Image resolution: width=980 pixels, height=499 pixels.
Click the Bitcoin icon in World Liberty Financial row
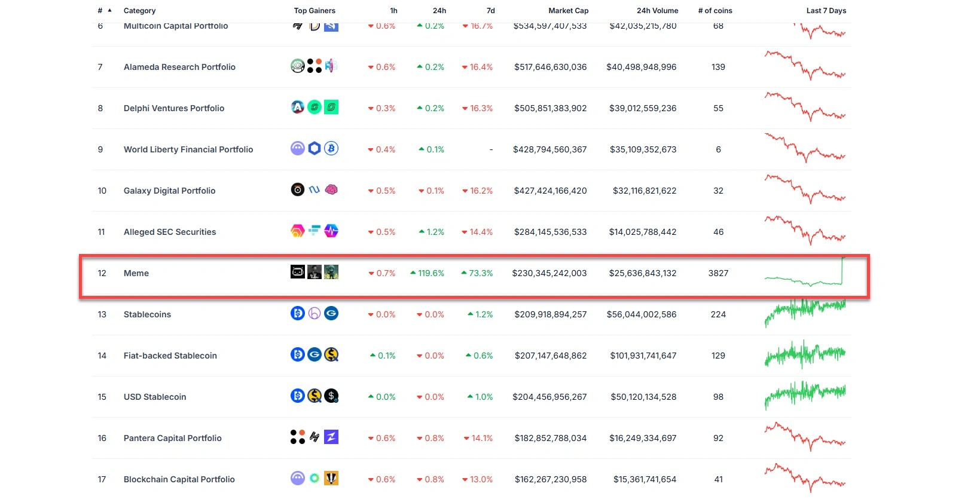click(331, 148)
